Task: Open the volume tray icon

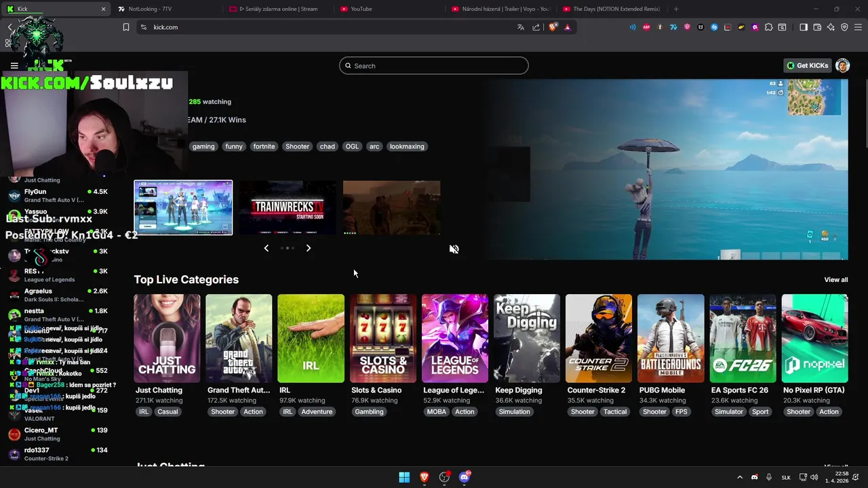Action: (816, 477)
